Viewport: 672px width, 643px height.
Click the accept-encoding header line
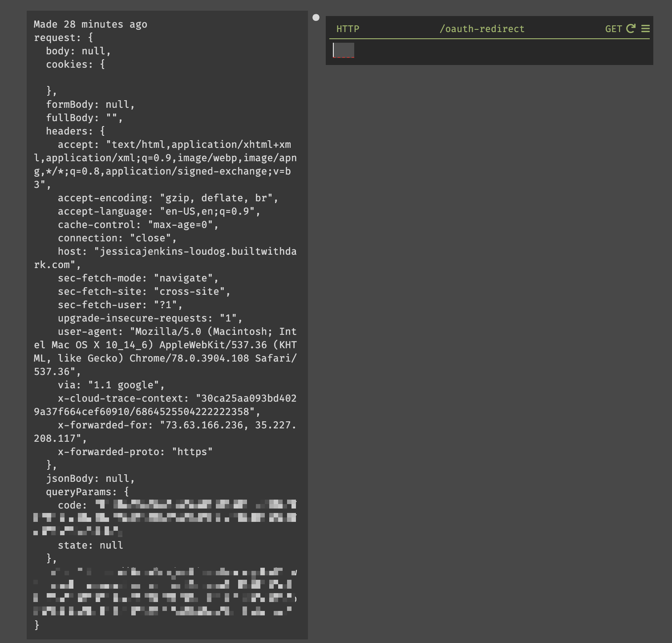168,198
